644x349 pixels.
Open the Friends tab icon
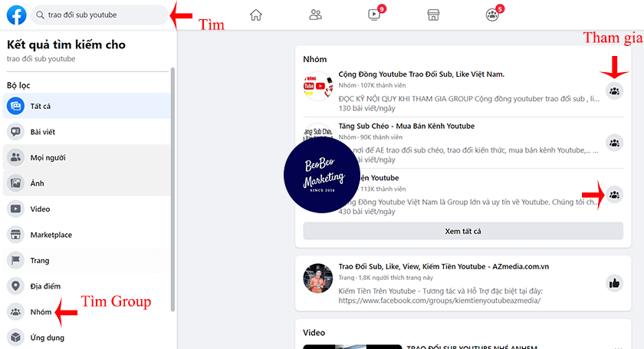point(315,15)
